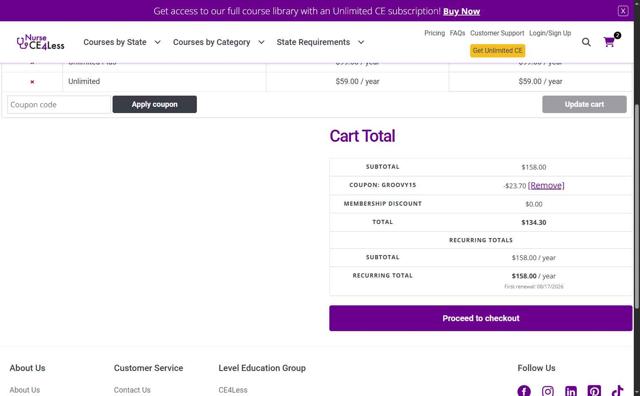This screenshot has height=396, width=640.
Task: Open the CE4Less footer link
Action: click(233, 390)
